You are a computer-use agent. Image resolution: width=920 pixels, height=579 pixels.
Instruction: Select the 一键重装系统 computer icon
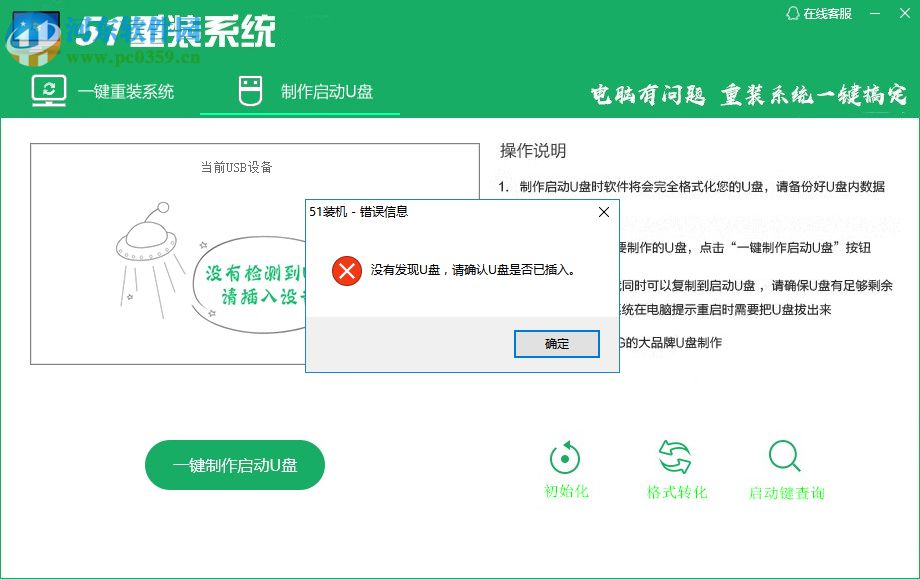47,90
